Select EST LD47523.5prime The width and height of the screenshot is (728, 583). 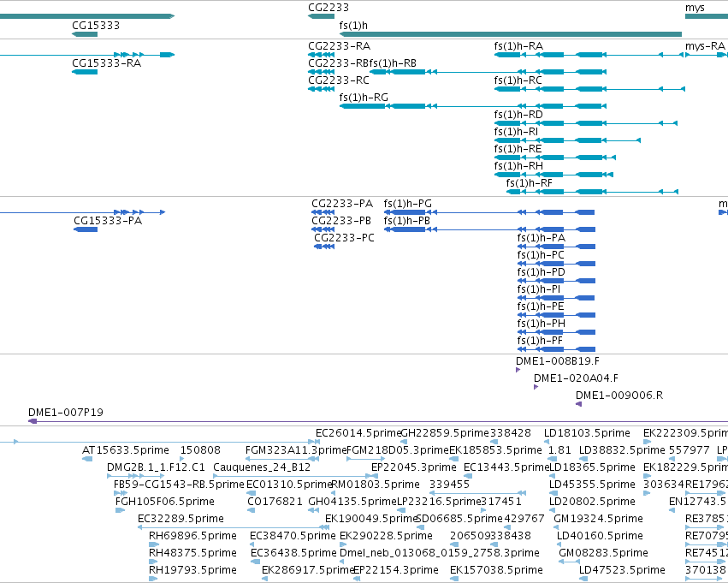pyautogui.click(x=622, y=571)
